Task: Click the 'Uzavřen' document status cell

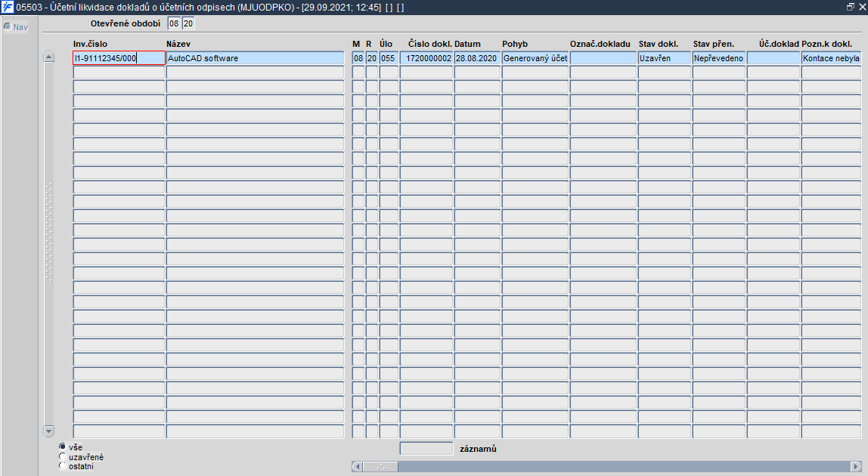Action: click(664, 58)
